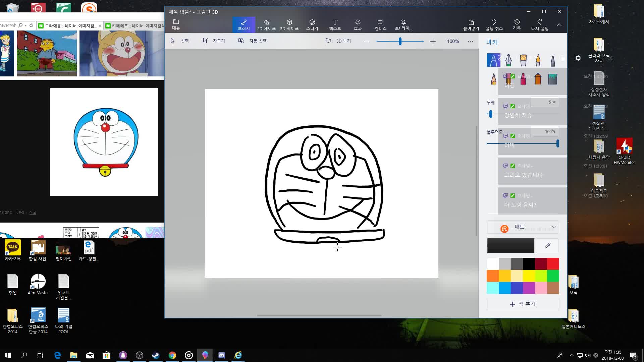This screenshot has width=644, height=362.
Task: Switch to the 키테레츠 browser tab
Action: [x=134, y=25]
